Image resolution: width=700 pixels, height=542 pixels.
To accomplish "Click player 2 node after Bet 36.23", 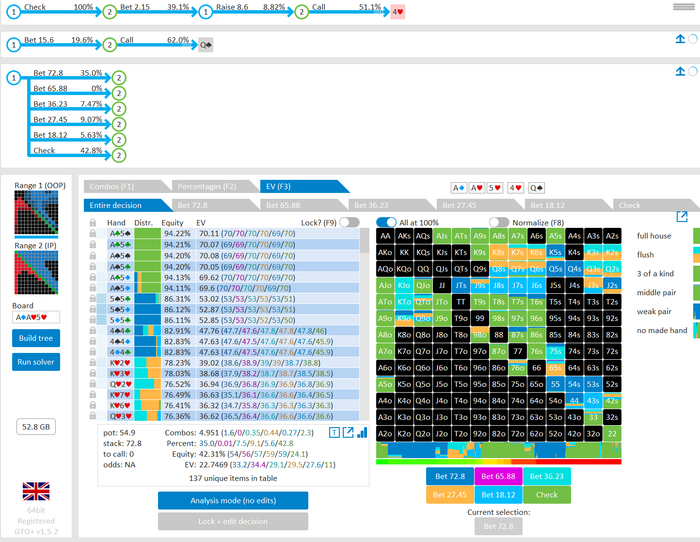I will (x=118, y=109).
